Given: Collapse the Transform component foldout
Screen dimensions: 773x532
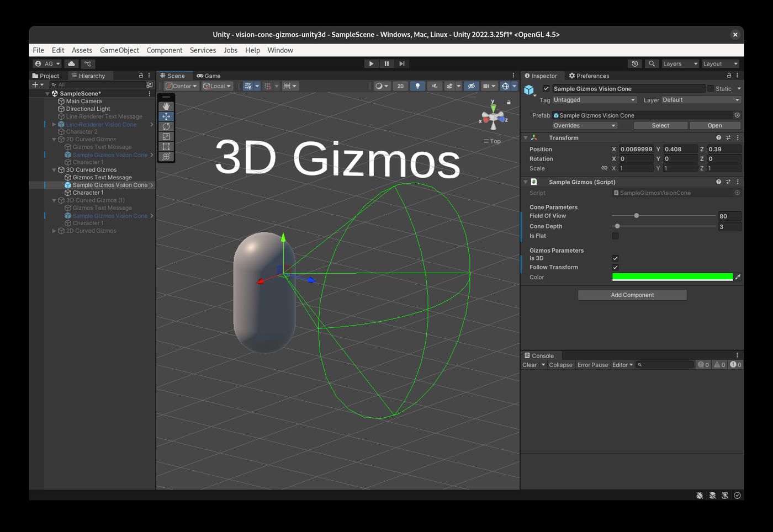Looking at the screenshot, I should pos(526,137).
